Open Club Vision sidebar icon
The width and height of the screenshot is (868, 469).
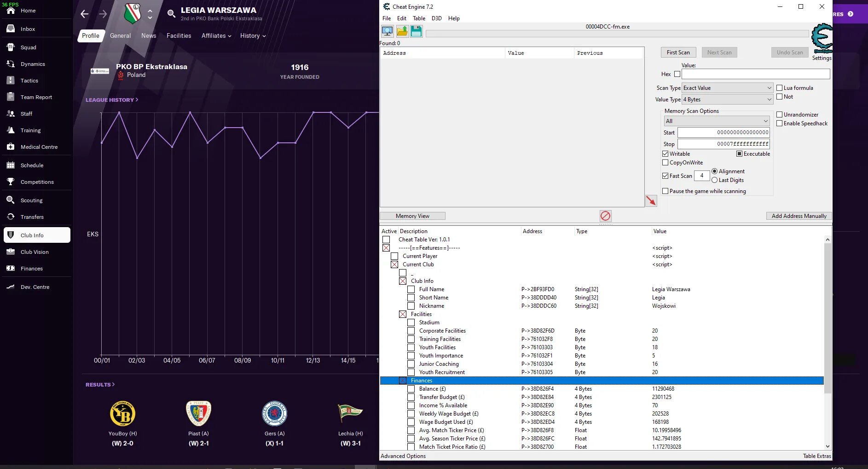(11, 252)
